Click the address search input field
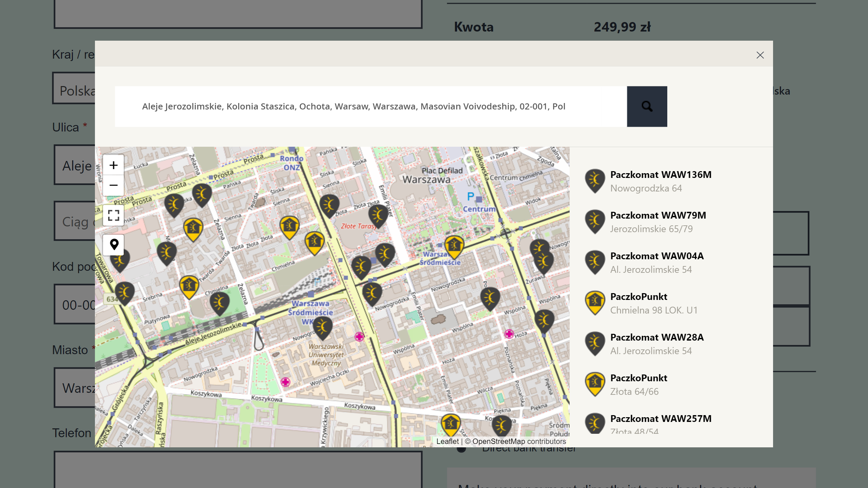Viewport: 868px width, 488px height. tap(371, 106)
